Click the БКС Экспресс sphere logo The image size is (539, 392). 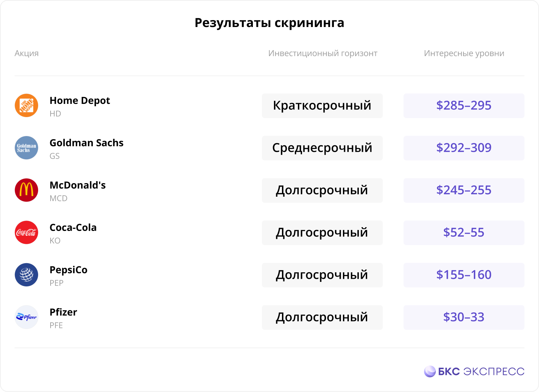click(430, 372)
